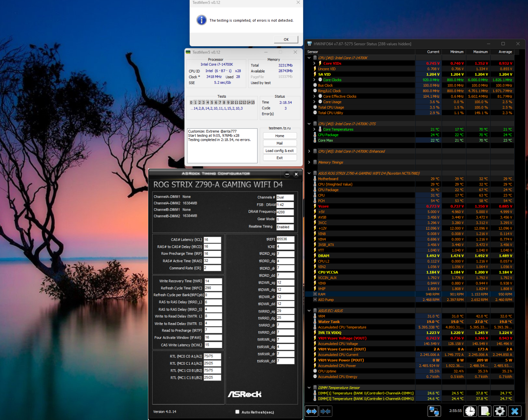The height and width of the screenshot is (420, 528).
Task: Collapse ASUS ROG STRIX Nuvoton sensor group
Action: pyautogui.click(x=309, y=173)
